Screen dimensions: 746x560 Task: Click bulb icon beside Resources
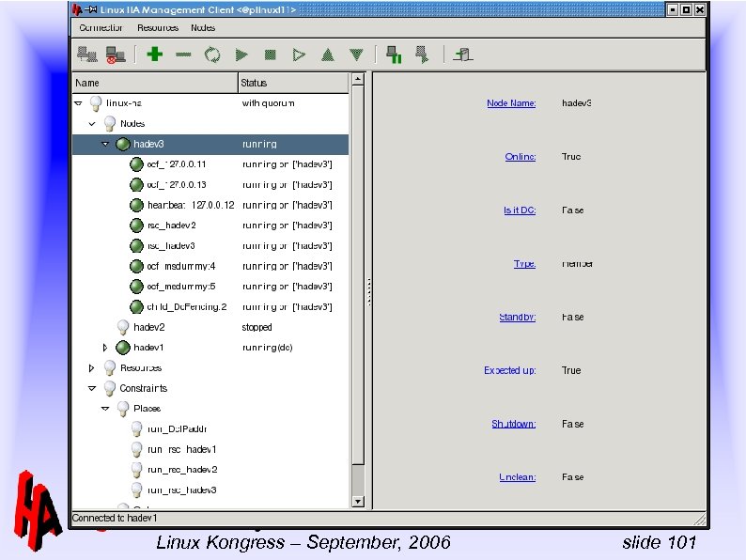tap(109, 368)
